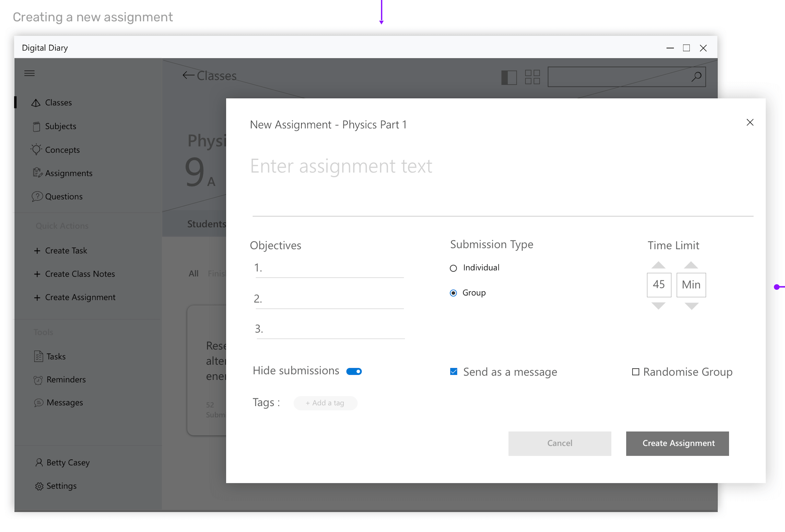Select Individual submission type
This screenshot has width=785, height=532.
pyautogui.click(x=453, y=268)
